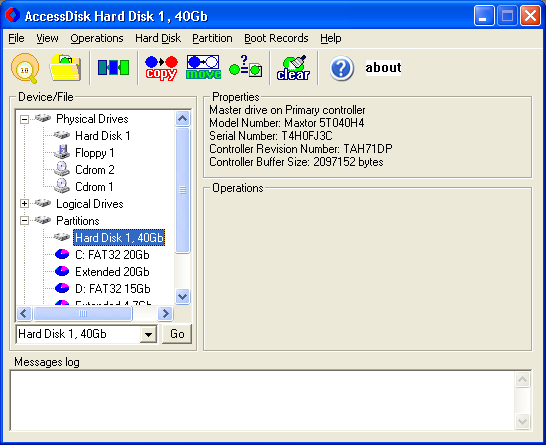Viewport: 546px width, 445px height.
Task: Open the Hard Disk 1, 40Gb dropdown
Action: pyautogui.click(x=149, y=335)
